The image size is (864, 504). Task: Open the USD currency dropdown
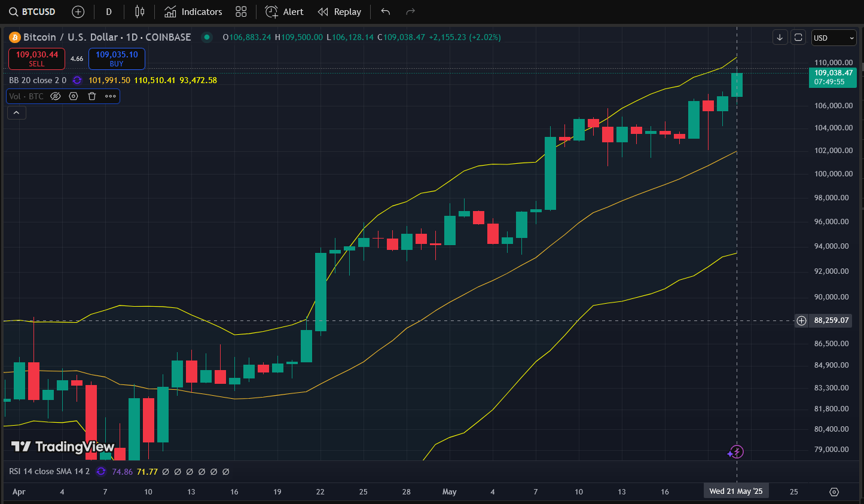point(834,38)
